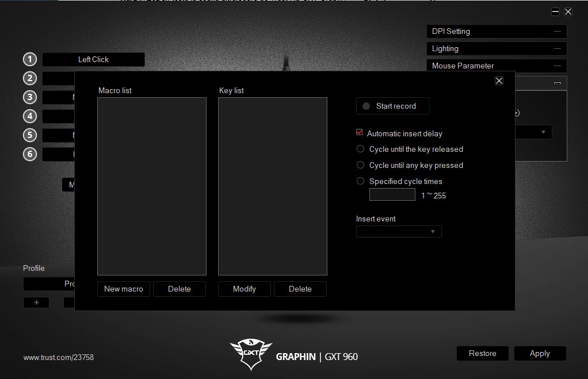This screenshot has width=588, height=379.
Task: Click the Macro Setting panel header
Action: [541, 83]
